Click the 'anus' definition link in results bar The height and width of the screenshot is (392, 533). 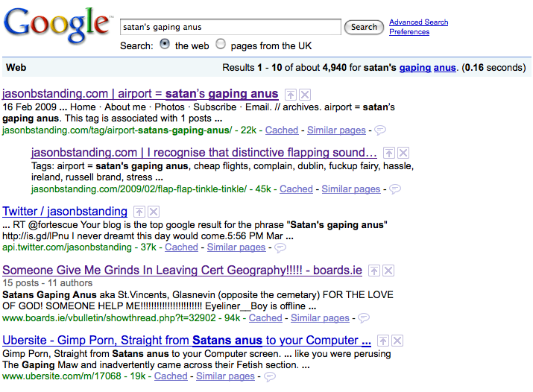pos(444,68)
